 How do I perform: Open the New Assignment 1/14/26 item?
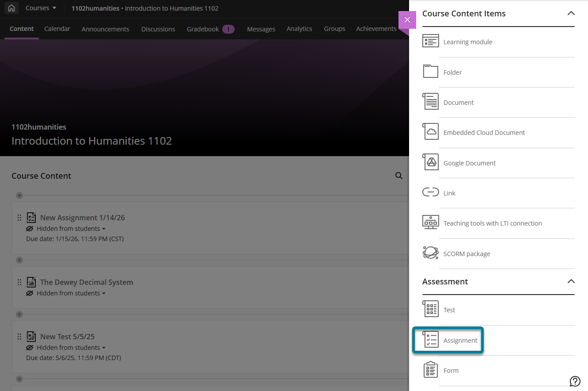83,217
